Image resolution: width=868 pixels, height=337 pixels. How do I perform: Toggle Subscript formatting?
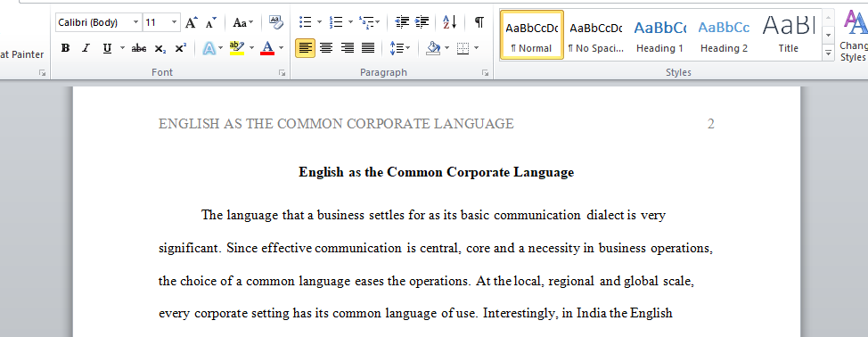160,48
